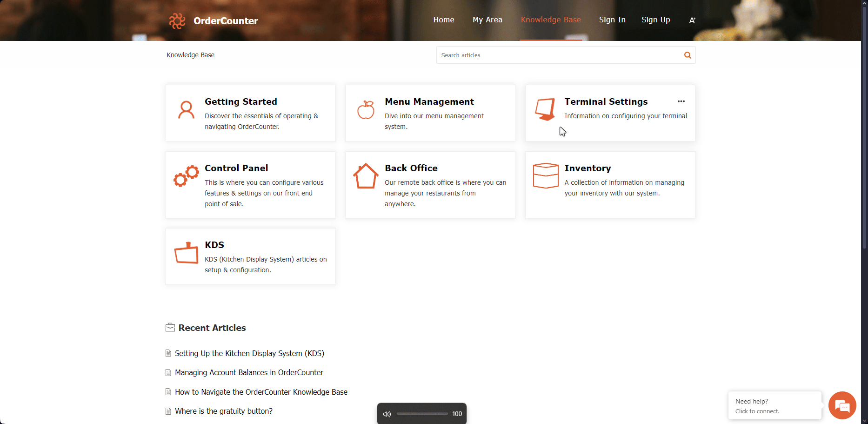
Task: Open the Menu Management category title
Action: [x=429, y=101]
